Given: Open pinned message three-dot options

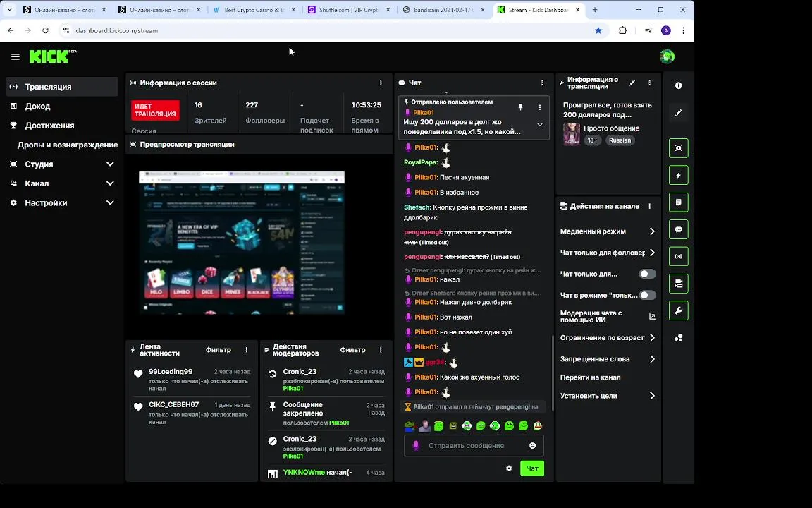Looking at the screenshot, I should tap(540, 107).
